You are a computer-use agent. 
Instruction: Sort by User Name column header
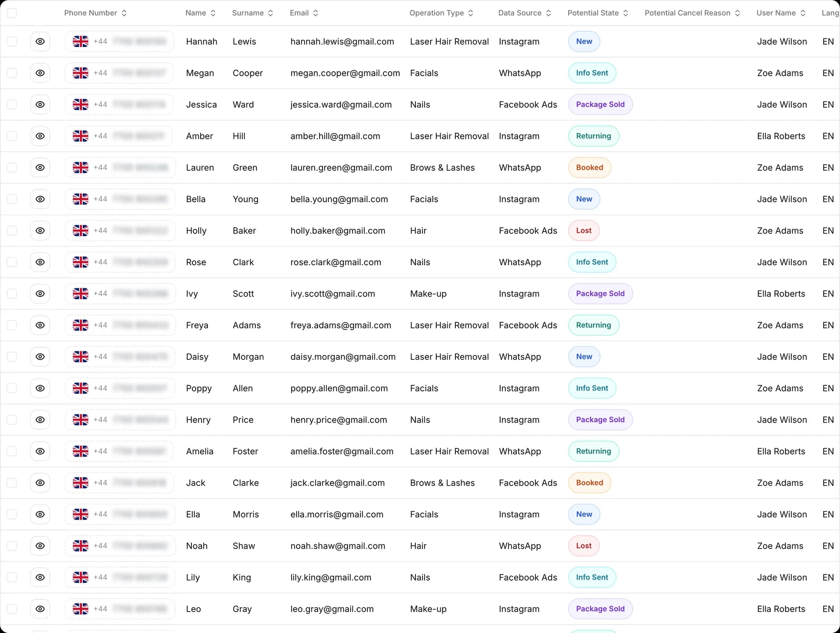(x=781, y=13)
